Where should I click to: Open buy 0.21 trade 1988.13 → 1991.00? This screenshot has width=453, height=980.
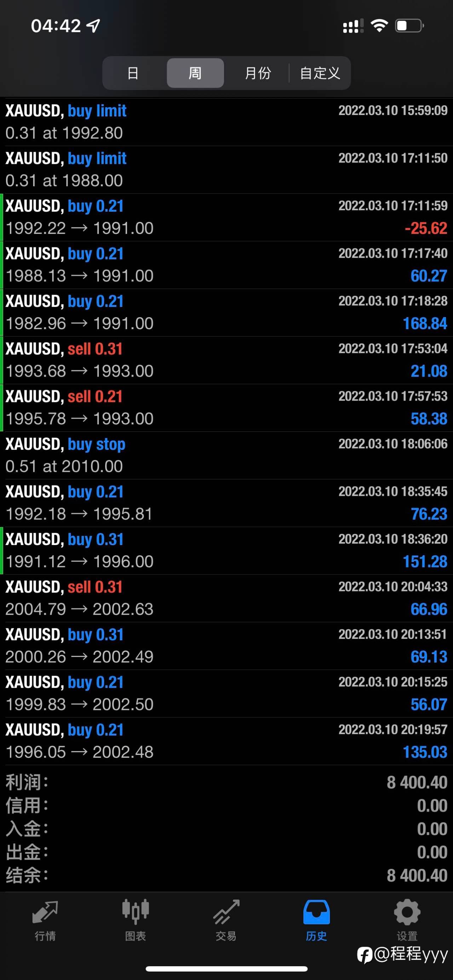click(226, 265)
